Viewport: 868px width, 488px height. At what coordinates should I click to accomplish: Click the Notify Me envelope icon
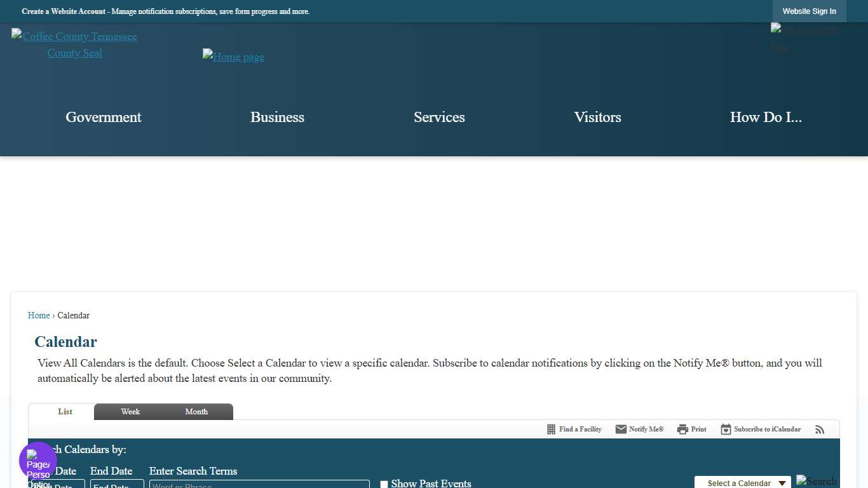click(x=621, y=430)
